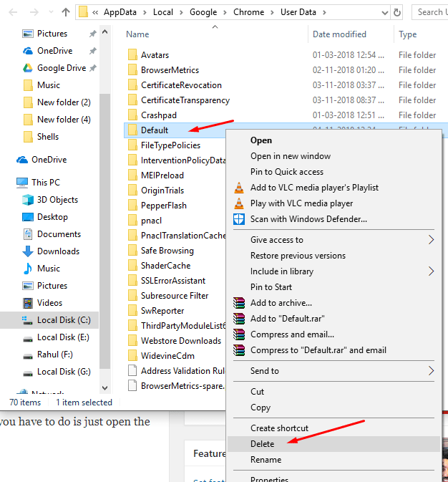448x482 pixels.
Task: Open Google Drive in Quick access
Action: coord(61,68)
